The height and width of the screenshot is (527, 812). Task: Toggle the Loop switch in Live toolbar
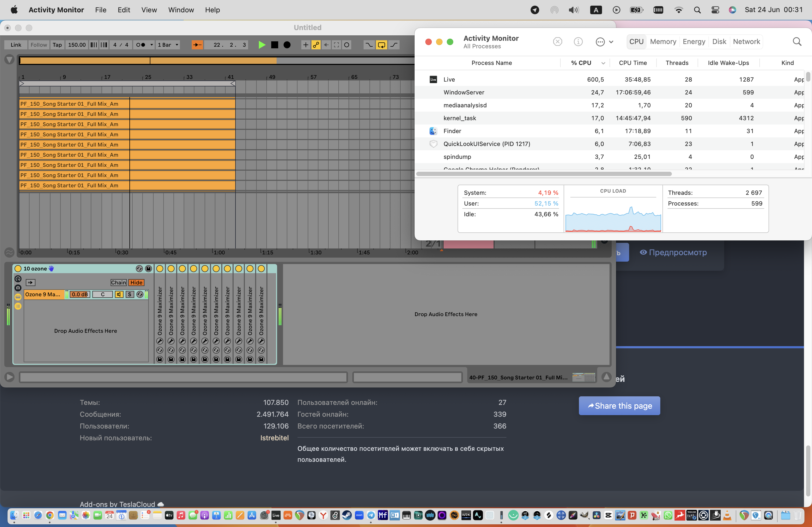tap(382, 45)
